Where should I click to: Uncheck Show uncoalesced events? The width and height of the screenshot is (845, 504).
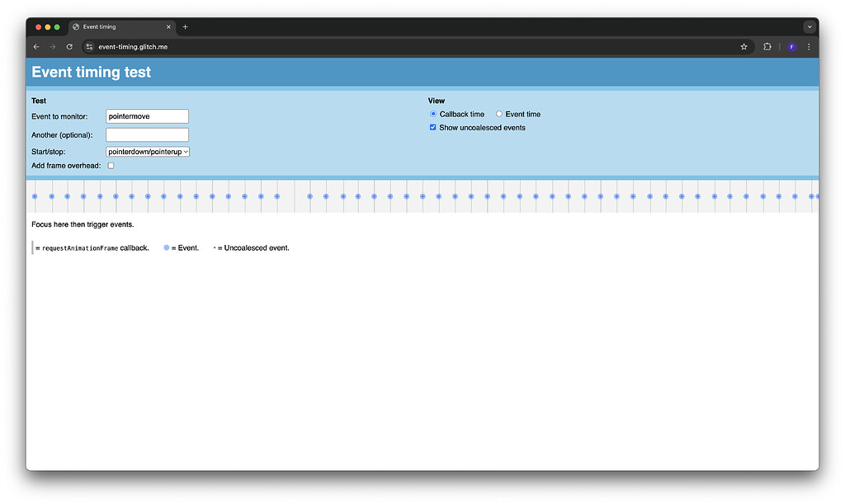pyautogui.click(x=432, y=127)
